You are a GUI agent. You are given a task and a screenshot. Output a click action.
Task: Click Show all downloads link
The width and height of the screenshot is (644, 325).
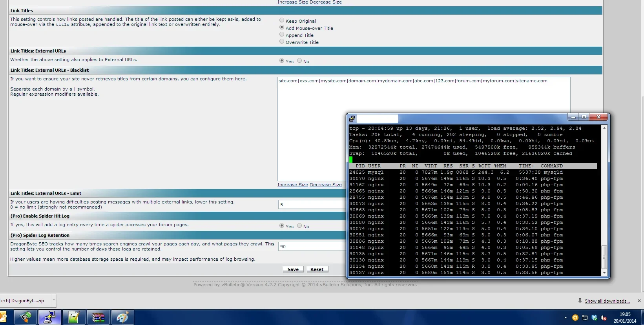tap(607, 301)
